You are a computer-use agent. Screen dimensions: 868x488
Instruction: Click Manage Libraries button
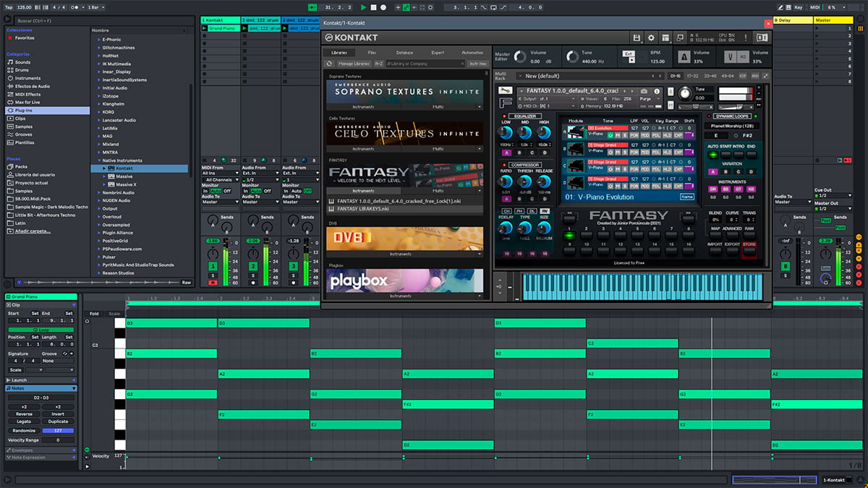[x=354, y=64]
